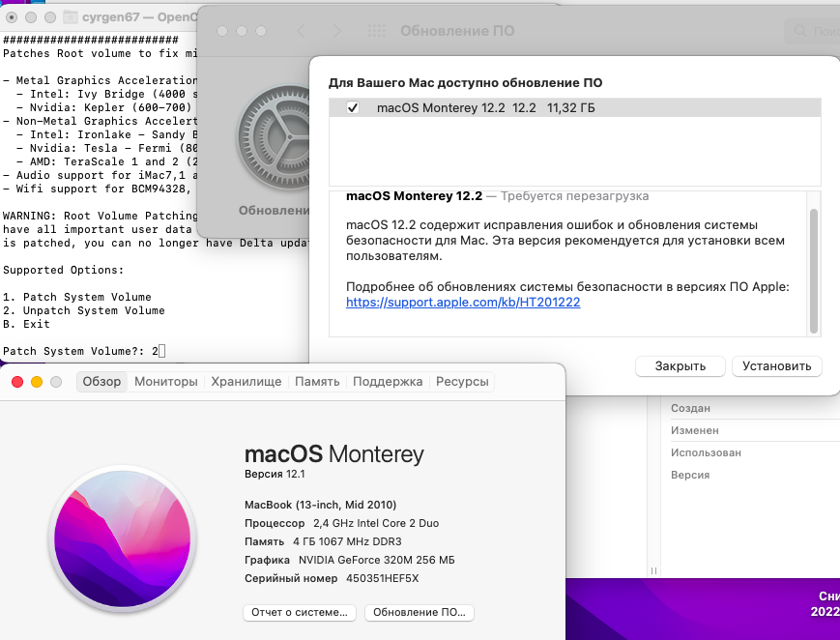
Task: Toggle the macOS Monterey 12.2 update checkbox
Action: 353,107
